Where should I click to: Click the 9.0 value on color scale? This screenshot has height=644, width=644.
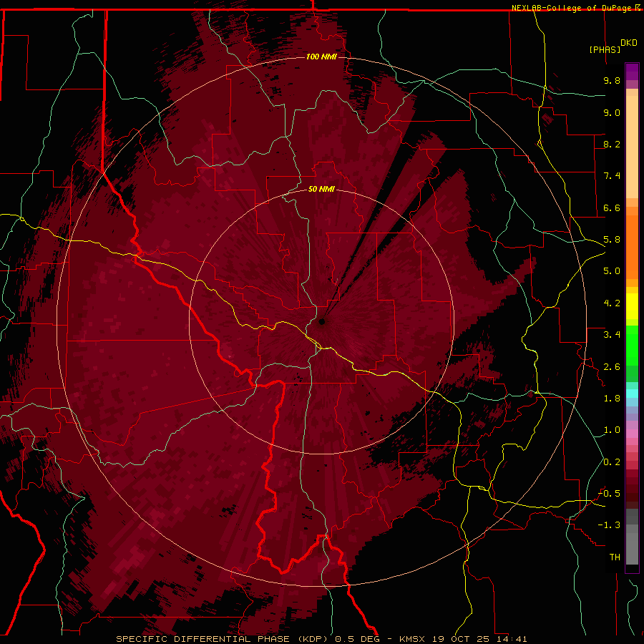pos(612,112)
